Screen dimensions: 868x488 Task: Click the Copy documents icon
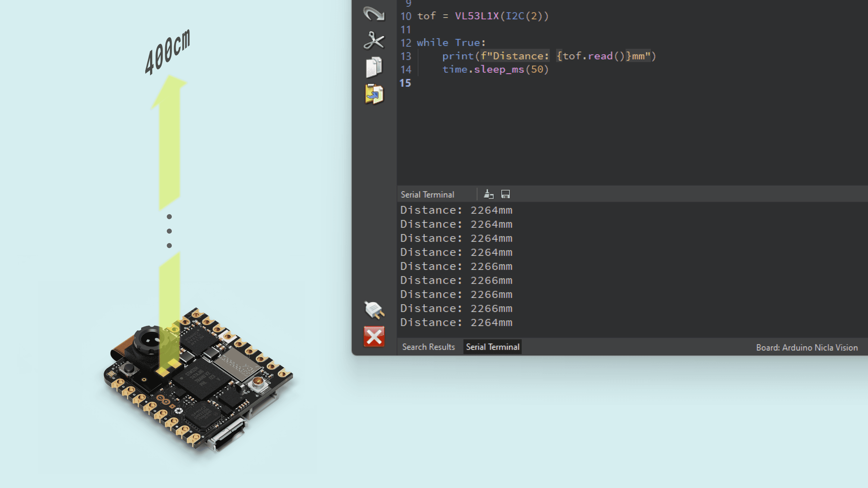coord(374,67)
